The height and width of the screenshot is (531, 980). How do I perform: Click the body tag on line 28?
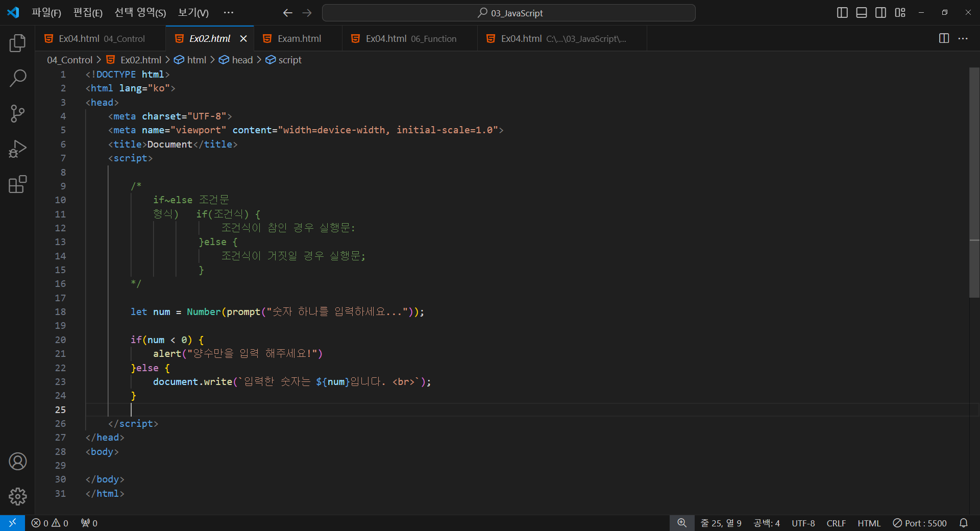(x=102, y=451)
